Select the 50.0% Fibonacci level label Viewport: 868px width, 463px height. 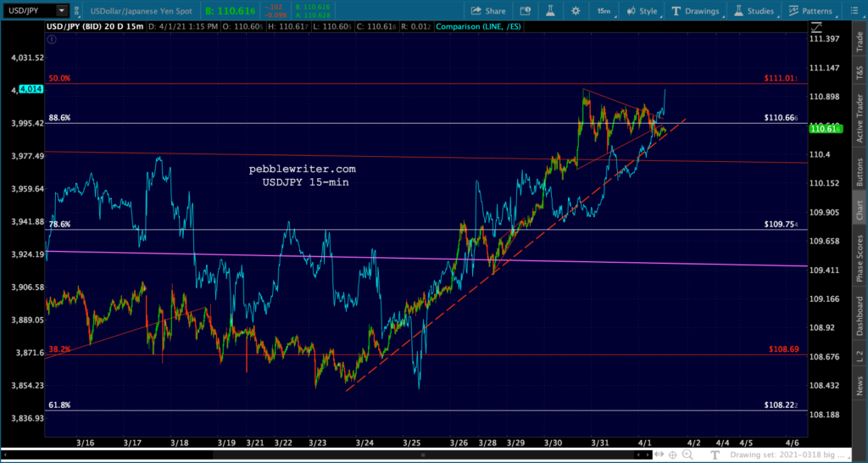60,79
